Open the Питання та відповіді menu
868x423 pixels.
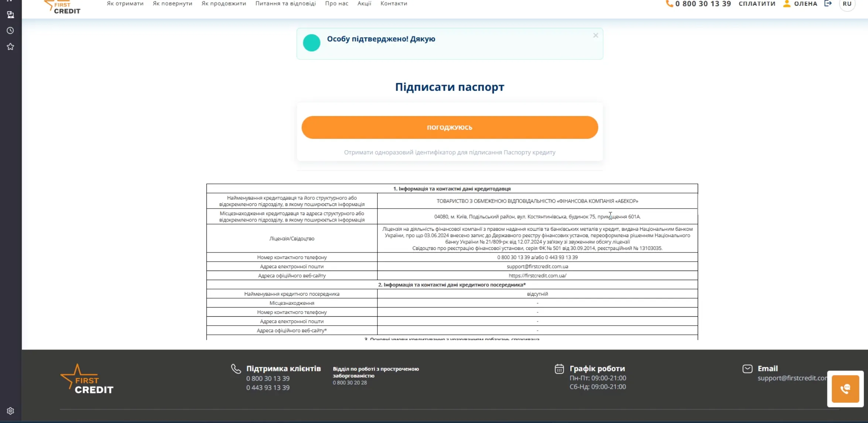coord(286,4)
